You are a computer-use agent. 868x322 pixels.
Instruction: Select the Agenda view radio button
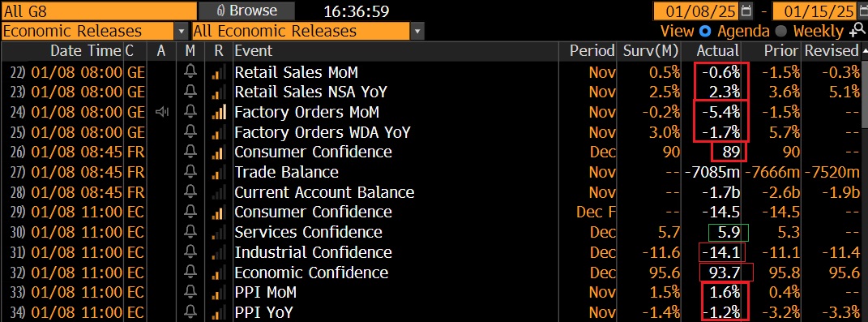pyautogui.click(x=705, y=31)
